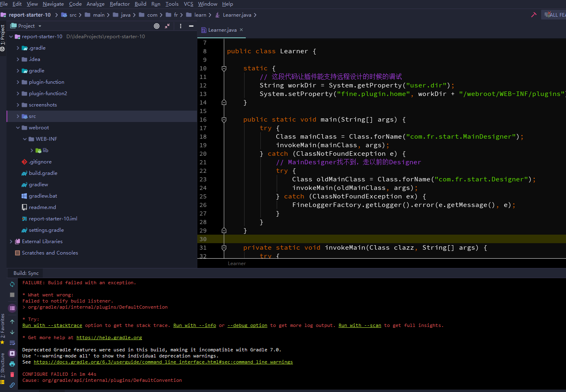Toggle the build tree view icon
The image size is (566, 392).
12,308
